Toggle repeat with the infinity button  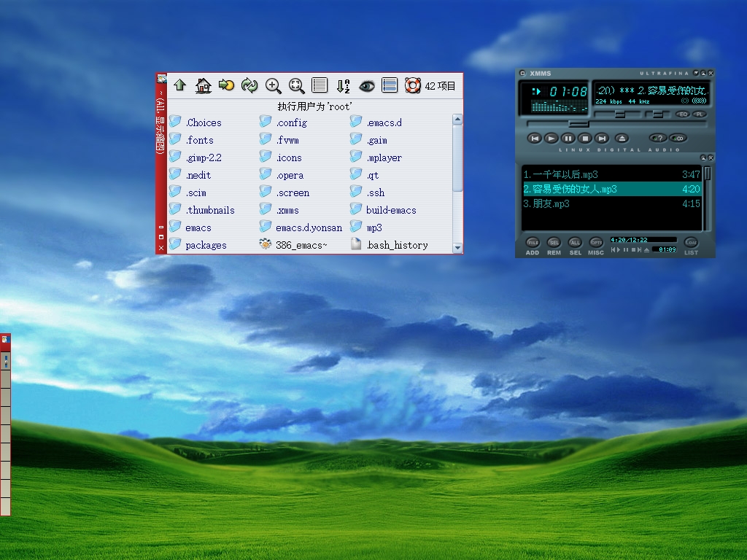click(678, 138)
